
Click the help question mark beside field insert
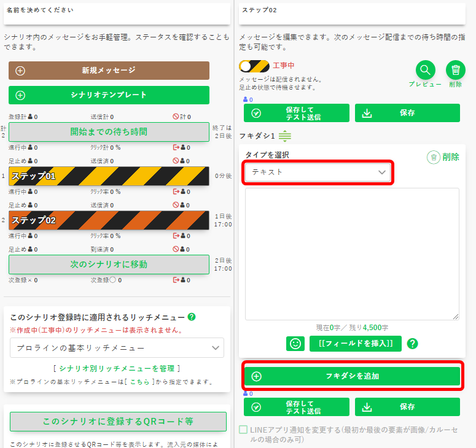coord(413,343)
